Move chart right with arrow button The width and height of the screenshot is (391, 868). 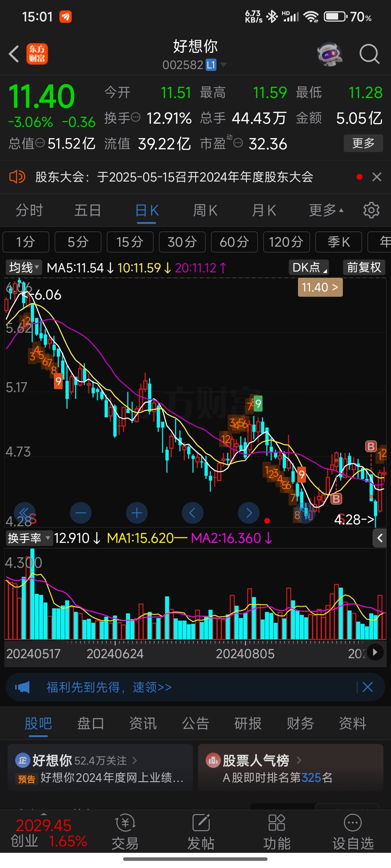tap(249, 513)
